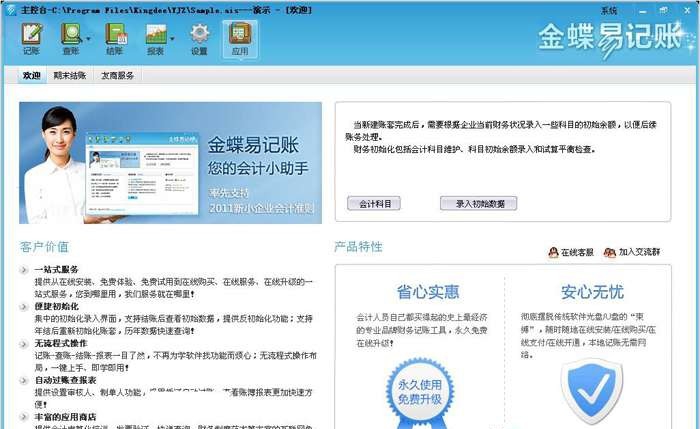Click the 客户价值 section heading
The width and height of the screenshot is (700, 429).
pos(44,247)
